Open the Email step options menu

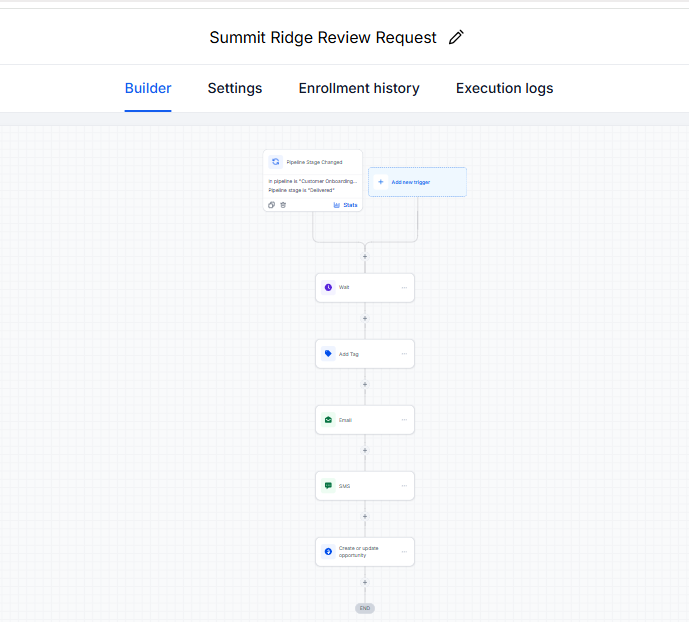coord(404,420)
